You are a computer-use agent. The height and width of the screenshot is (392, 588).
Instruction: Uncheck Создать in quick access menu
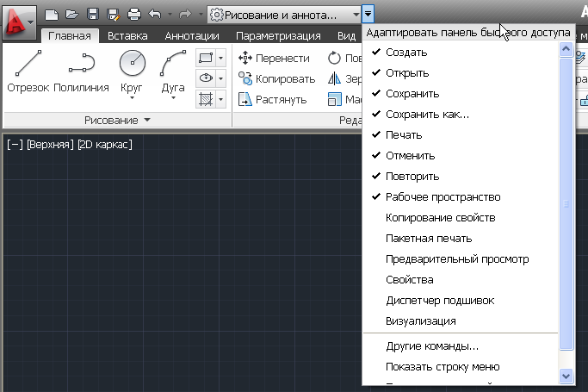[x=461, y=53]
